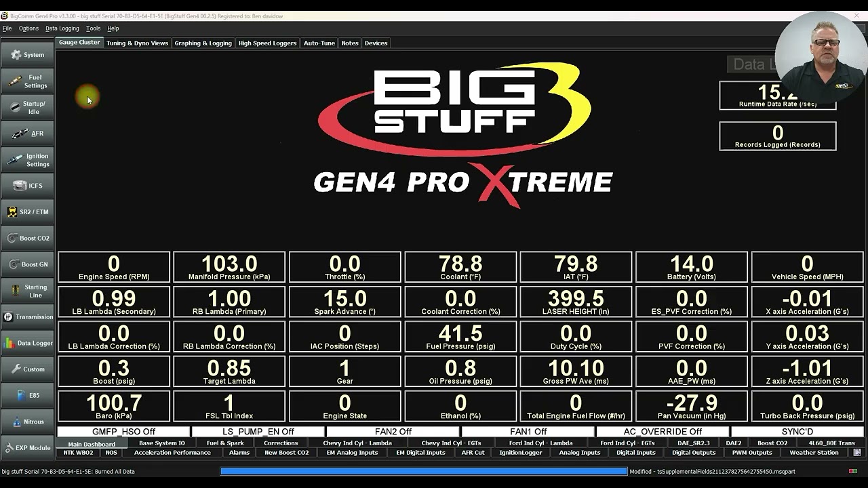Viewport: 868px width, 488px height.
Task: Switch to the Notes tab
Action: 350,43
